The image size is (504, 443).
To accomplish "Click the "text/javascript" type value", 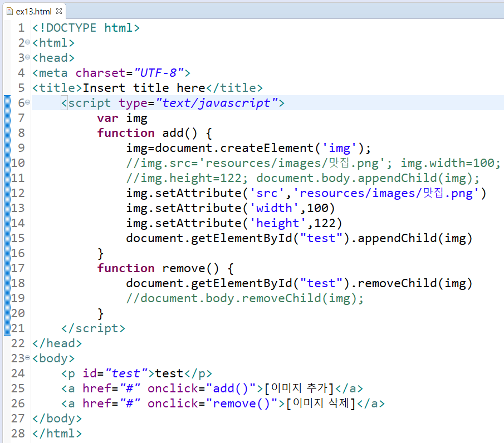I will (217, 103).
